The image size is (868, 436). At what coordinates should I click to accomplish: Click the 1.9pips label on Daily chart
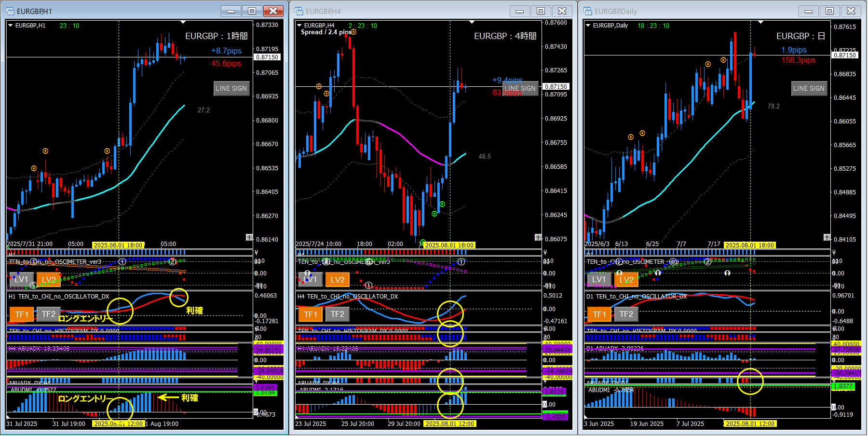coord(794,50)
